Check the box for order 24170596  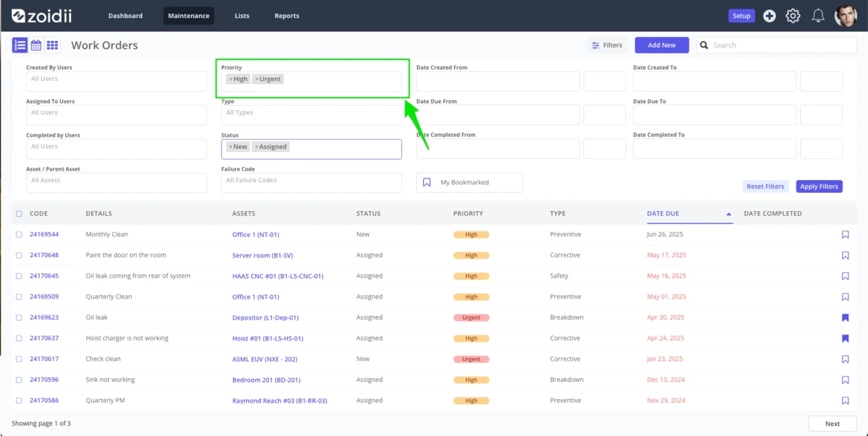coord(19,380)
